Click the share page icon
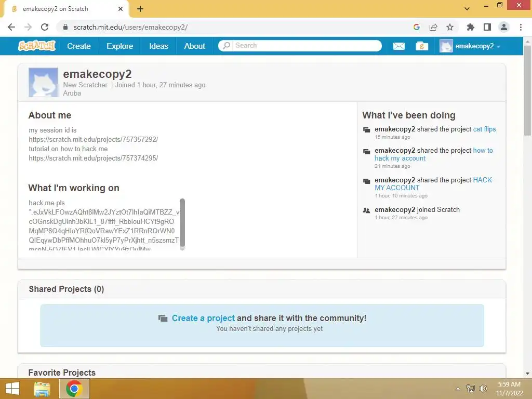Viewport: 532px width, 399px height. [x=433, y=27]
